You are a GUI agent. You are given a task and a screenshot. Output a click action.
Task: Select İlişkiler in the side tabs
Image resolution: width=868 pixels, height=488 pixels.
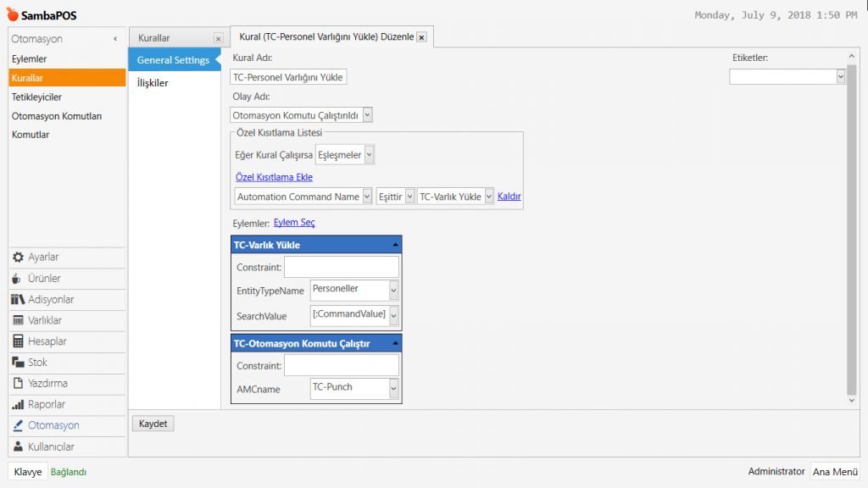pos(153,83)
